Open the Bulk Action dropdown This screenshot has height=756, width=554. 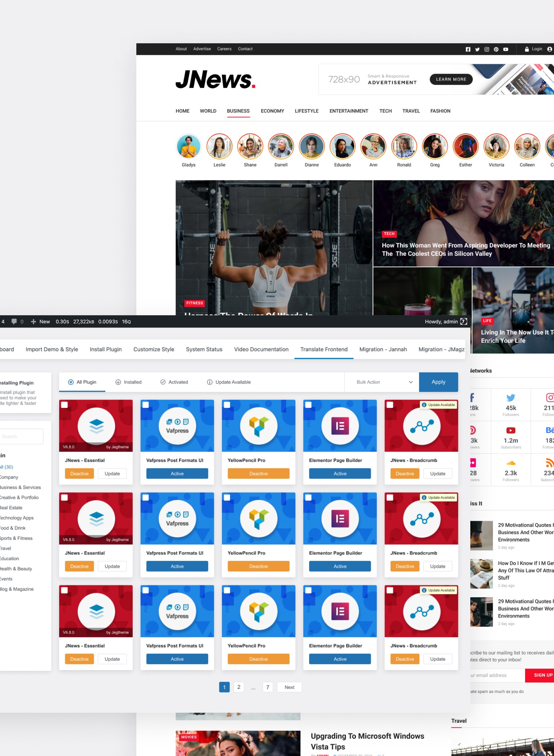click(382, 382)
